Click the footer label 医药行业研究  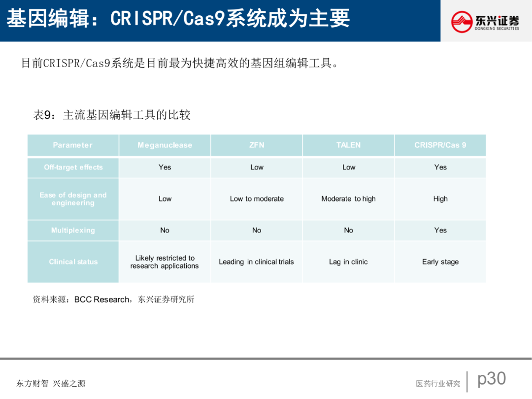438,383
